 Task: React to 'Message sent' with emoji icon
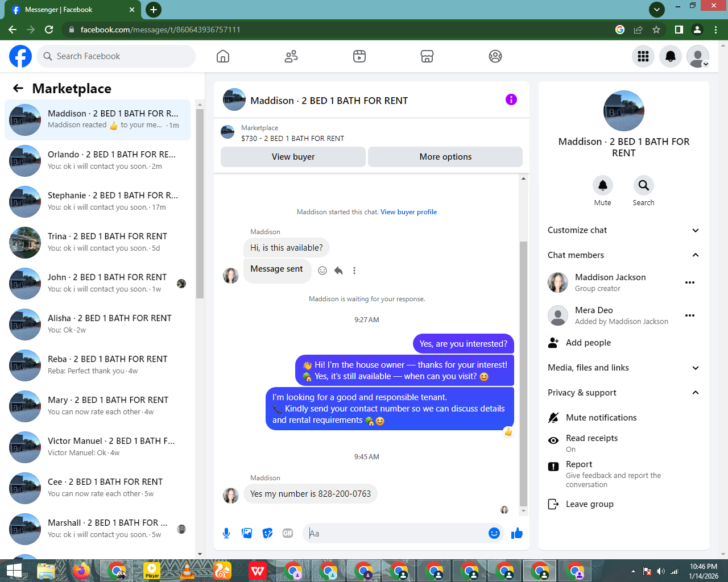pyautogui.click(x=322, y=271)
